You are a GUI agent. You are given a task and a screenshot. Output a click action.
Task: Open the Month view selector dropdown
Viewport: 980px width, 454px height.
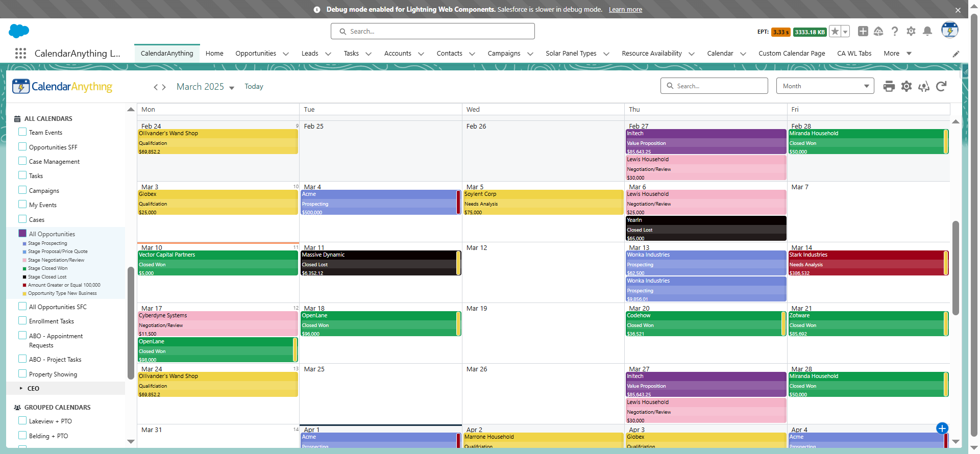pos(825,86)
